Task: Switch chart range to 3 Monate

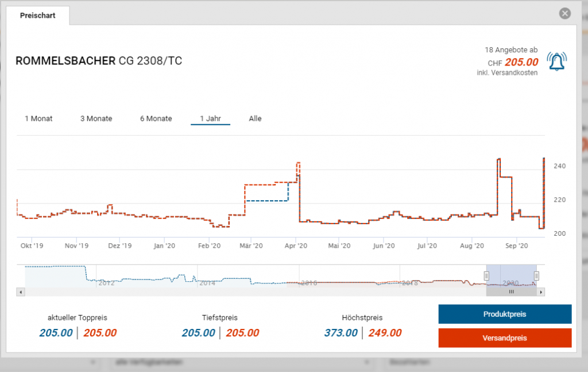Action: point(96,118)
